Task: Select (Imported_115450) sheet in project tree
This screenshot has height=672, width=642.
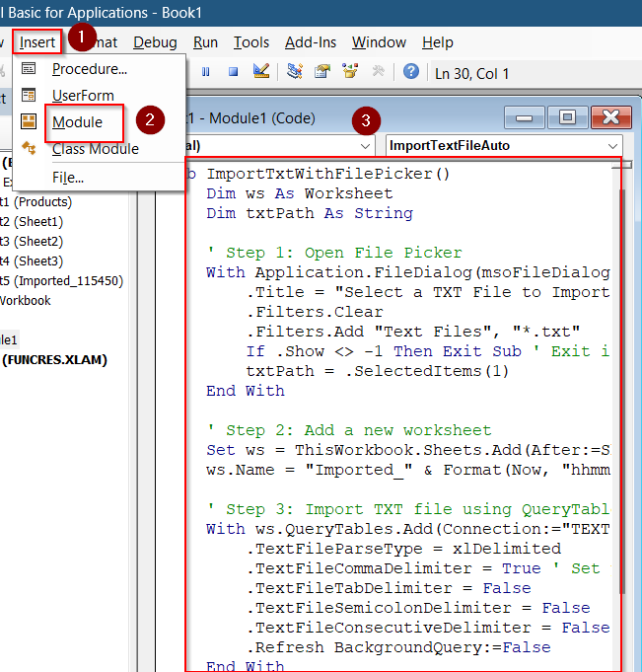Action: pyautogui.click(x=62, y=280)
